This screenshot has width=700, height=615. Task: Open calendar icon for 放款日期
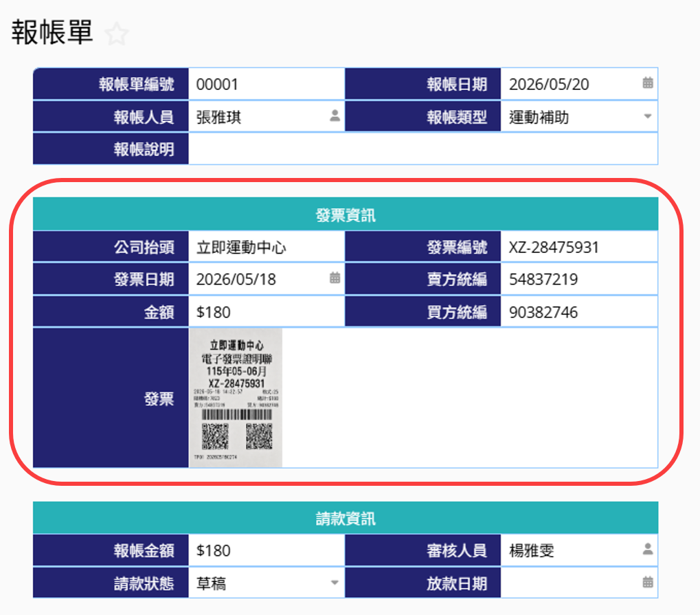[647, 582]
